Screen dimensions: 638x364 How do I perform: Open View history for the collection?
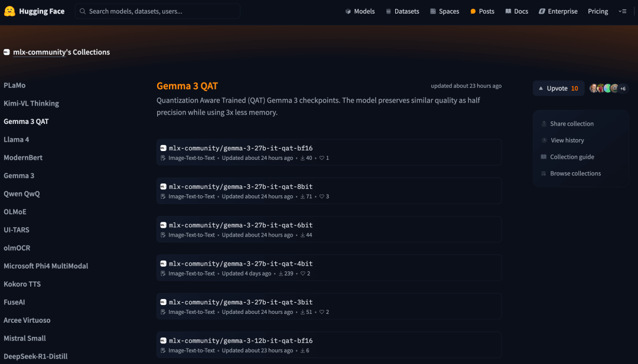(x=567, y=140)
